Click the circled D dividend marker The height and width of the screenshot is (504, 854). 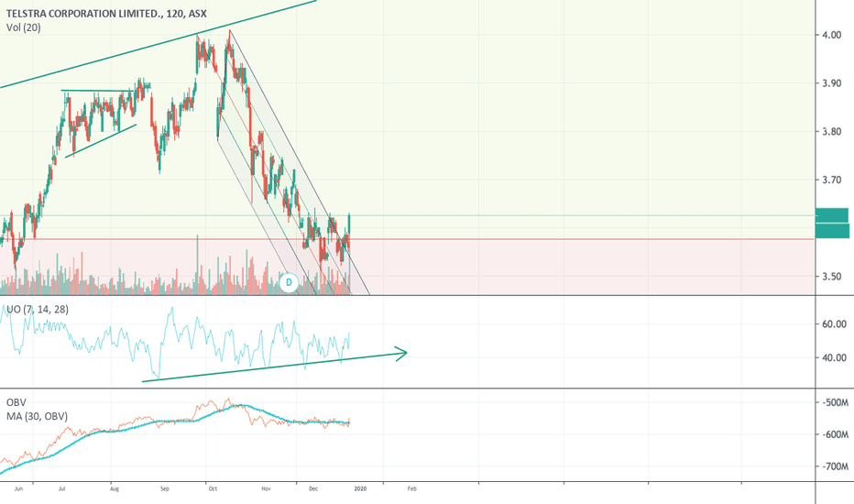pyautogui.click(x=289, y=282)
